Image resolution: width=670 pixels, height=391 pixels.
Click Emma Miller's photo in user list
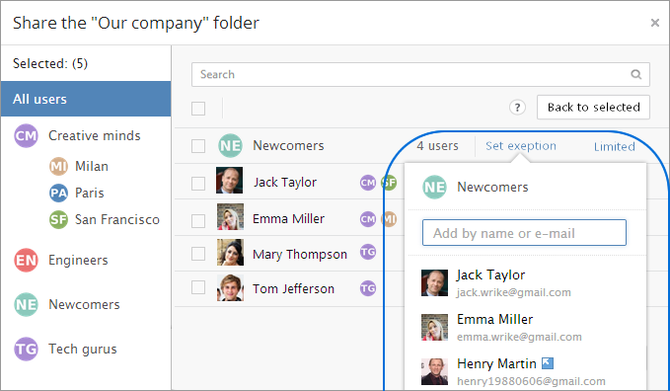tap(230, 217)
